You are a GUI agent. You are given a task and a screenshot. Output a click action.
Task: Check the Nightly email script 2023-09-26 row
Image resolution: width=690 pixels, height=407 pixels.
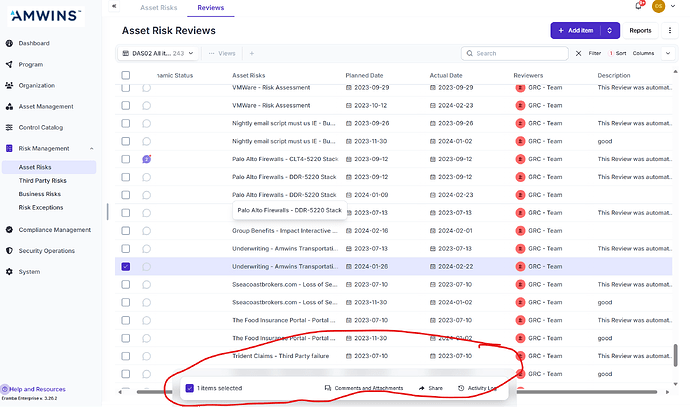[126, 123]
